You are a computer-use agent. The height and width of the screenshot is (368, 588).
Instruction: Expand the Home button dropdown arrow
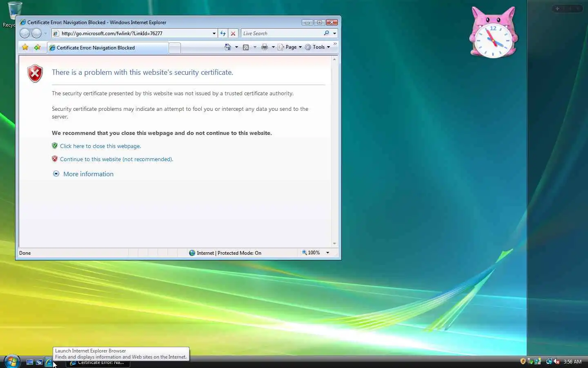(x=236, y=47)
